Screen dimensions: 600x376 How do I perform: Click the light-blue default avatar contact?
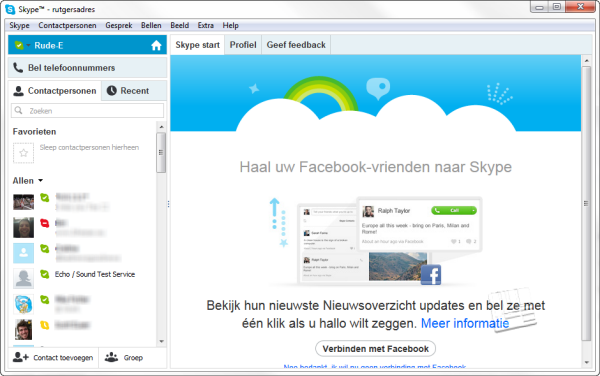coord(23,253)
